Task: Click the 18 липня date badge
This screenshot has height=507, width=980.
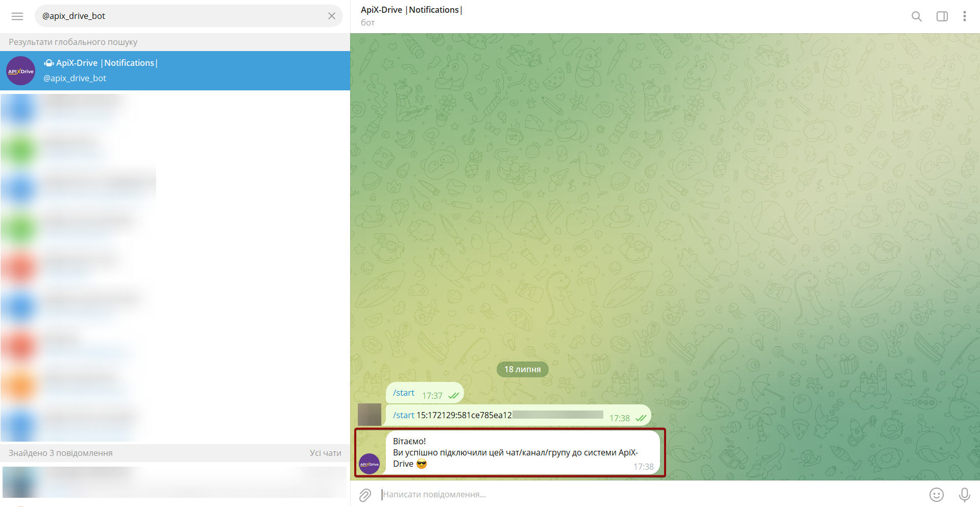Action: (523, 369)
